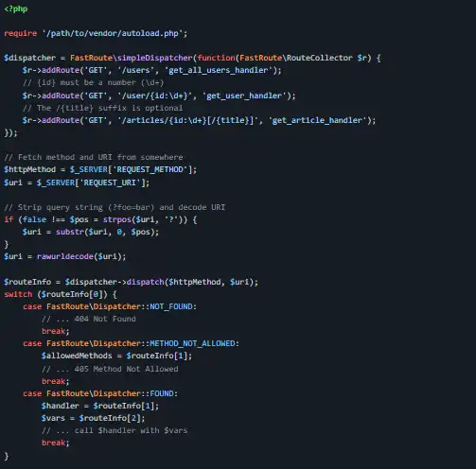
Task: Click the '$dispatcher' variable assignment
Action: tap(29, 58)
